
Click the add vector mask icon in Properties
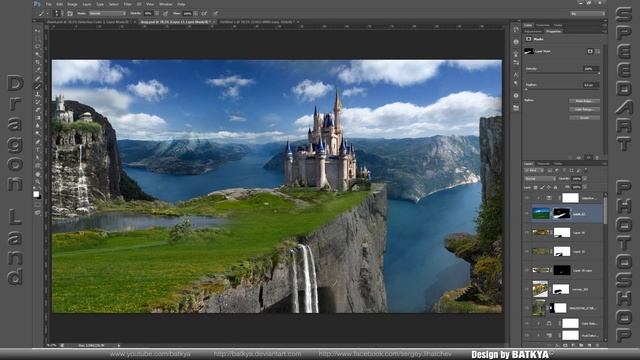(x=598, y=51)
